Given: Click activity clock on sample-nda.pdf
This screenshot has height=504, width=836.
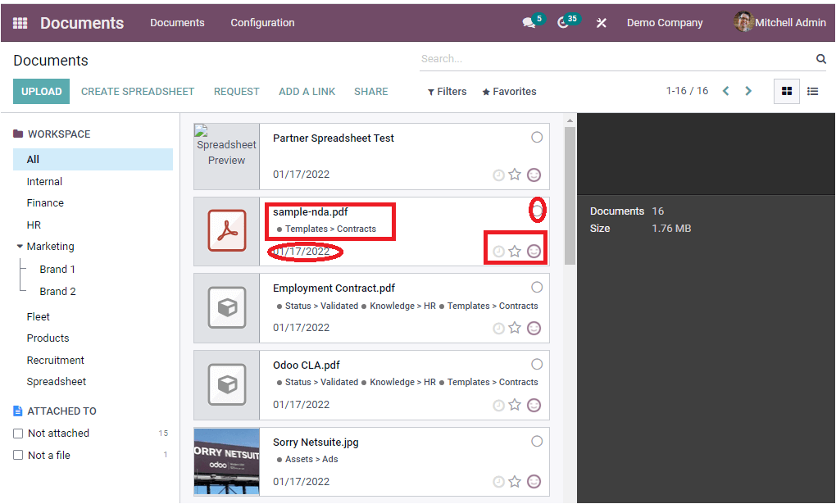Looking at the screenshot, I should coord(498,252).
